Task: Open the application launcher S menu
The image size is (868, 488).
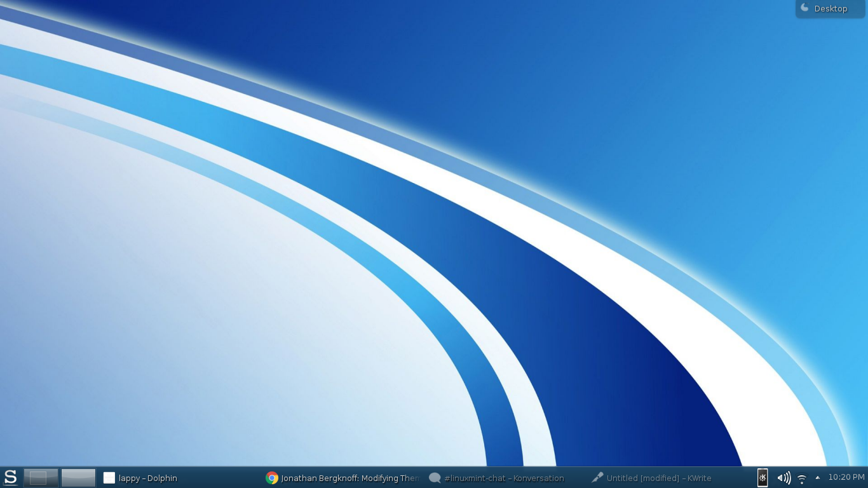Action: [x=10, y=477]
